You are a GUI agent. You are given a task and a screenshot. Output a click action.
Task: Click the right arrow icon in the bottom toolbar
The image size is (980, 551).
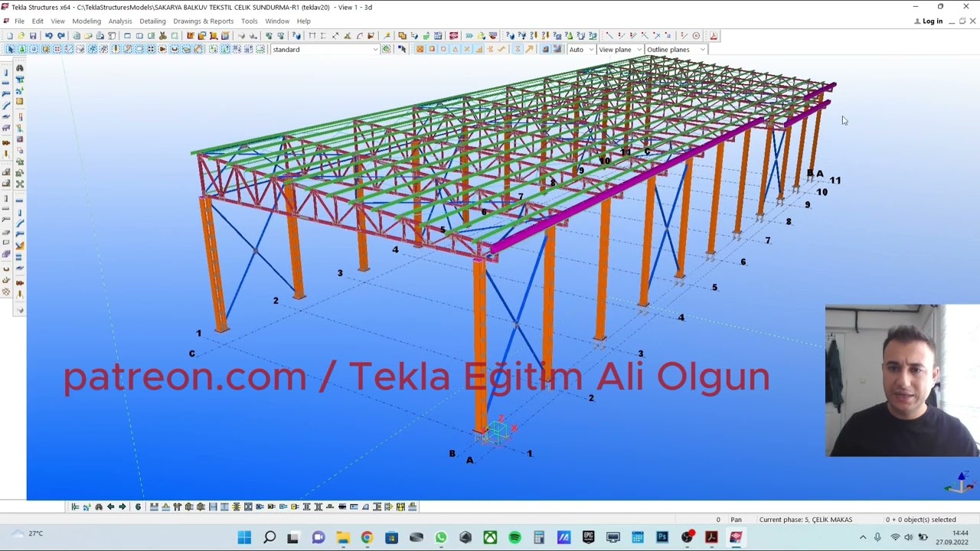pyautogui.click(x=122, y=506)
